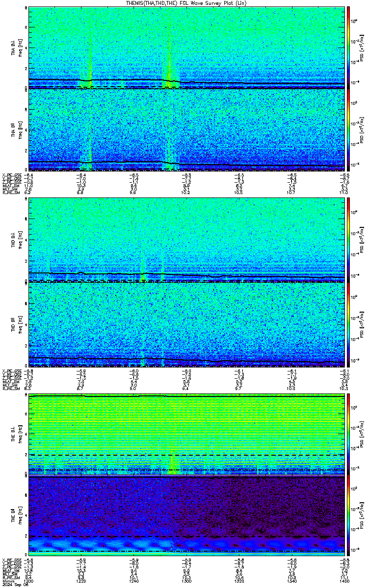Click the PSD color bar beside THE B-parallel
The width and height of the screenshot is (368, 588).
click(349, 517)
